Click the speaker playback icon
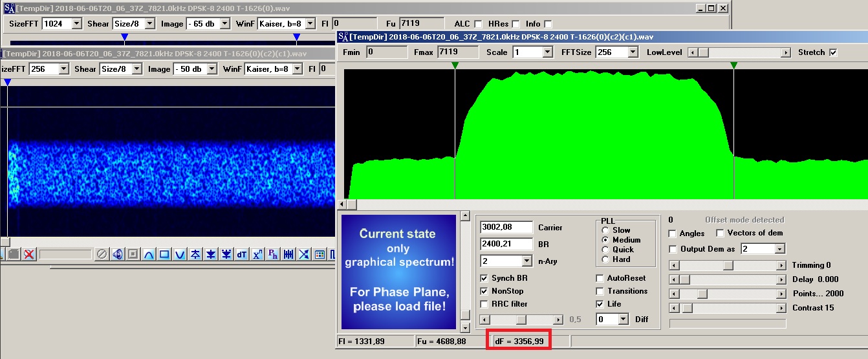Screen dimensions: 868x359 coord(117,254)
